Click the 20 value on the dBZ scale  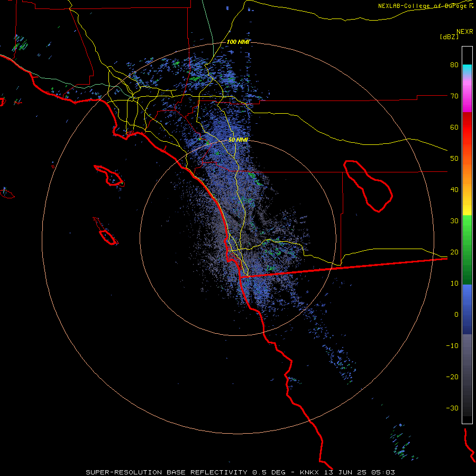click(454, 252)
